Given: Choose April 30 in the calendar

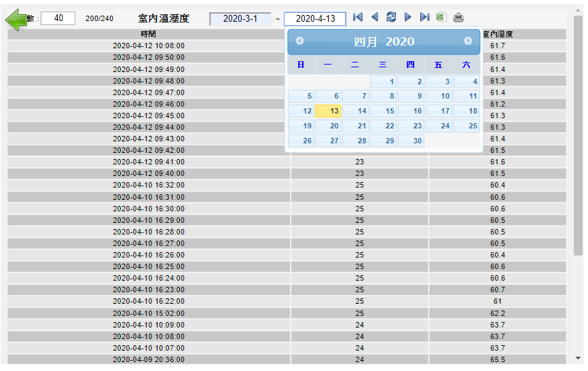Looking at the screenshot, I should coord(411,141).
